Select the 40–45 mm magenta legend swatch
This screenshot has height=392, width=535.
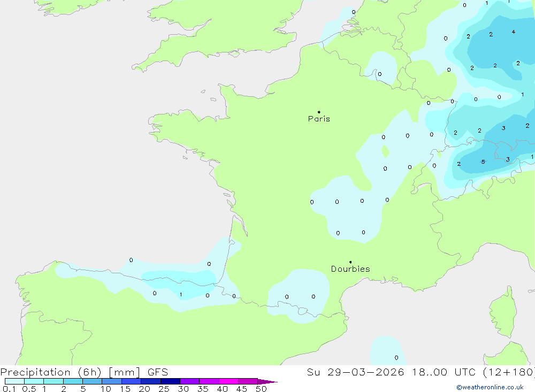(228, 381)
